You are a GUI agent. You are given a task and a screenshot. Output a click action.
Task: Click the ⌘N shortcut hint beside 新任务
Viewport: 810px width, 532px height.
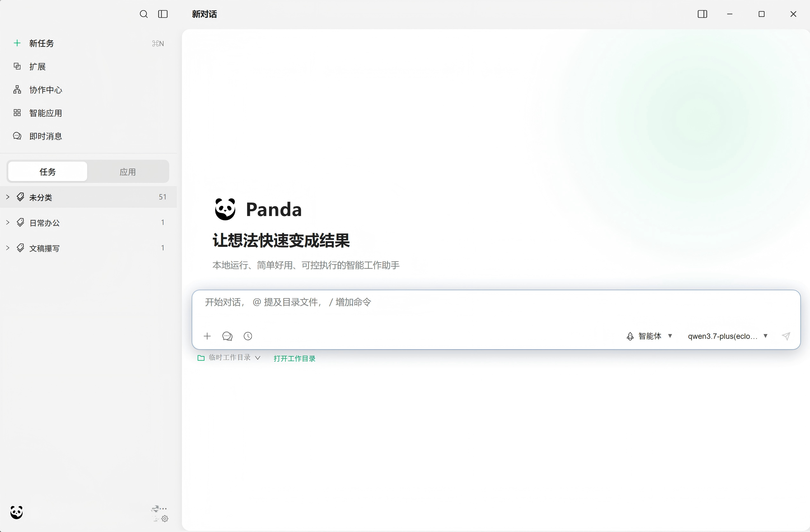158,43
